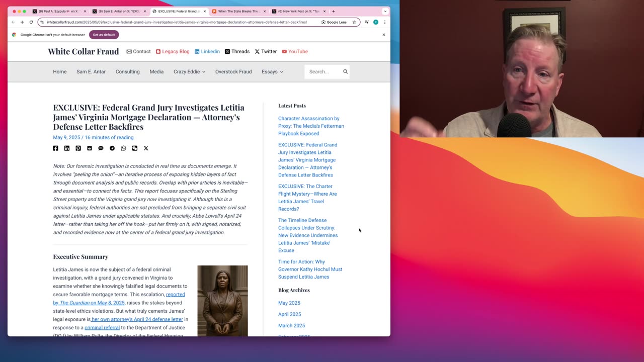Open tab search dropdown arrow

tap(385, 11)
